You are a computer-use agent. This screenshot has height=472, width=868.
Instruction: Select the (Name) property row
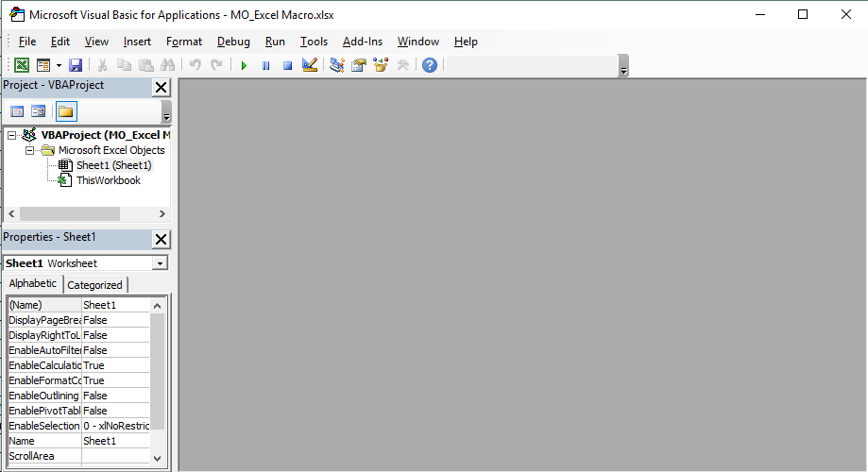click(78, 305)
